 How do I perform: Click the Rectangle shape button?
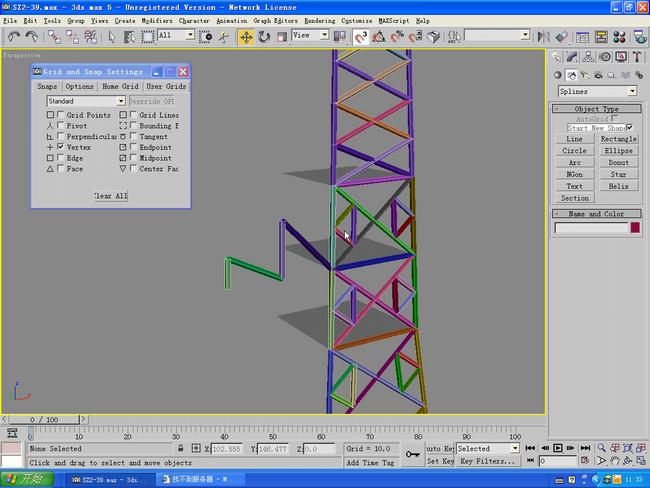[618, 139]
